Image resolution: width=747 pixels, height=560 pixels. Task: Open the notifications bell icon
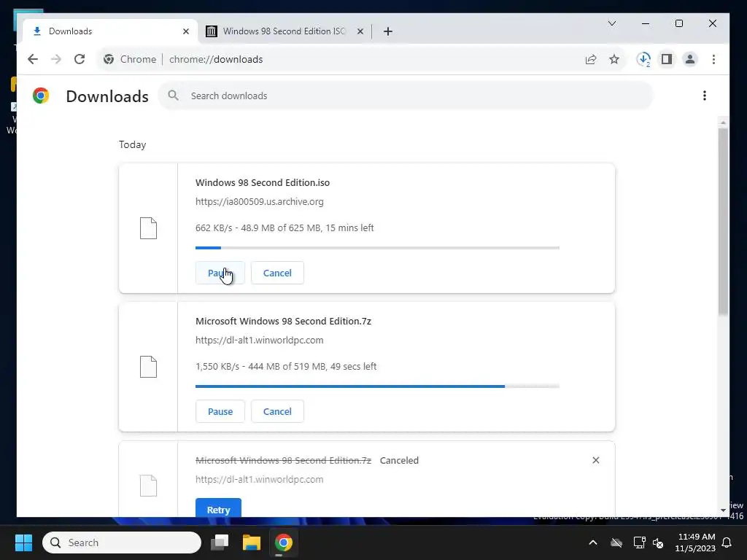pos(727,542)
